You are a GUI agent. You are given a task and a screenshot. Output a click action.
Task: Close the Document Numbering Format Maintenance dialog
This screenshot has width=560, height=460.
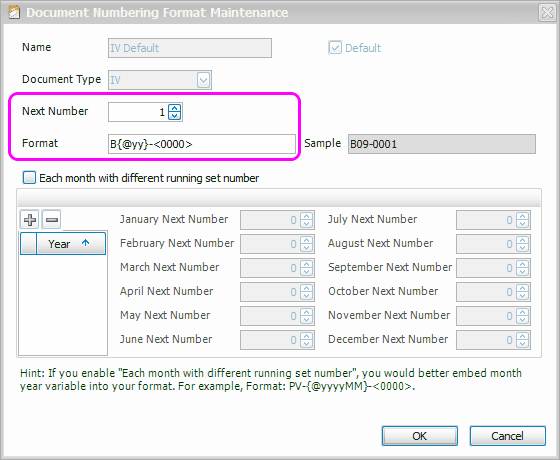pos(547,12)
